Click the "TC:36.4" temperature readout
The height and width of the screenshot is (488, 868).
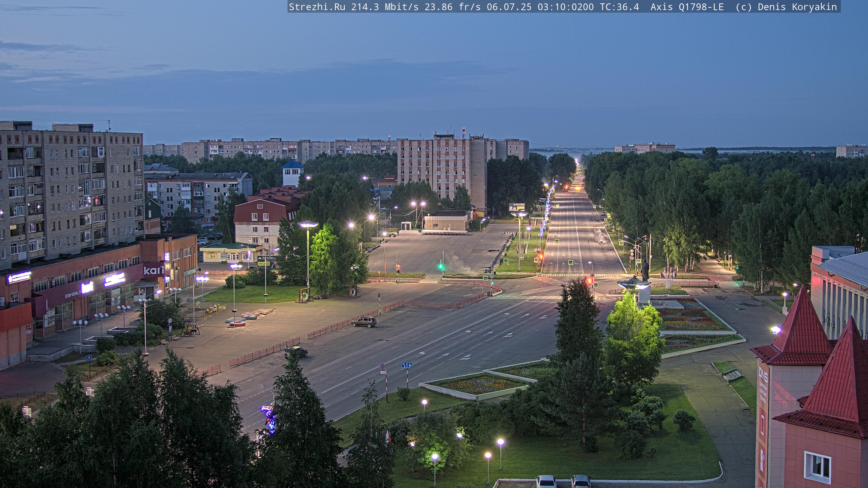(619, 7)
